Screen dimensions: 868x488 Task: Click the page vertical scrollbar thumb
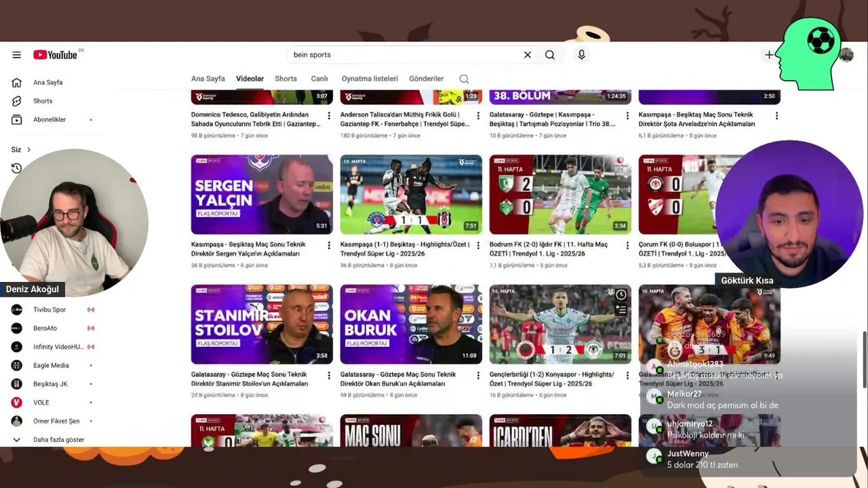coord(864,359)
